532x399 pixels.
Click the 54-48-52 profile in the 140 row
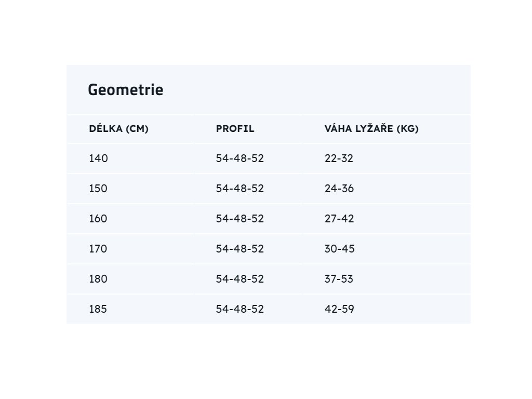point(240,158)
